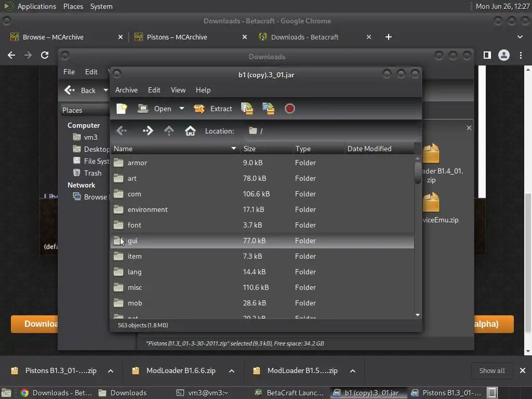Image resolution: width=532 pixels, height=399 pixels.
Task: Select Browse Network in the sidebar
Action: [x=90, y=197]
